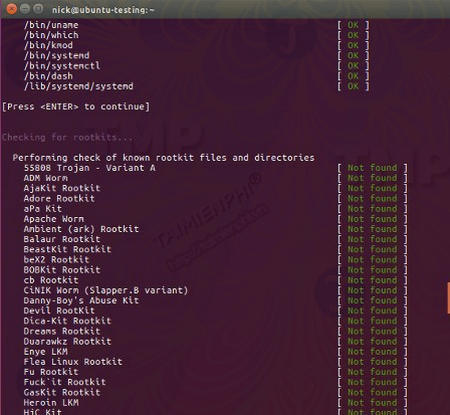Click 'Not found' beside Devil RootKit
This screenshot has width=450, height=415.
click(x=372, y=311)
